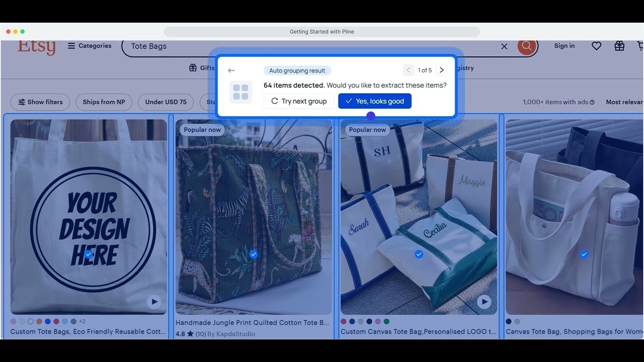Screen dimensions: 644x362
Task: Click the Etsy logo
Action: [x=36, y=47]
